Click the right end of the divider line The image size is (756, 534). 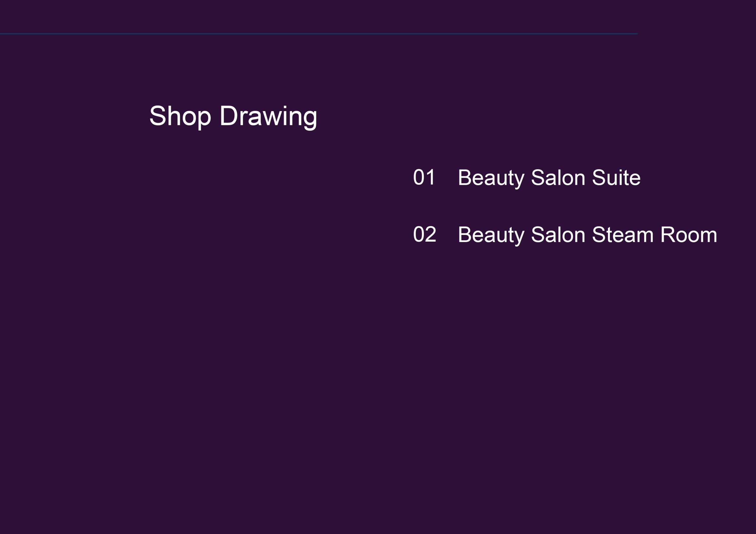point(636,34)
